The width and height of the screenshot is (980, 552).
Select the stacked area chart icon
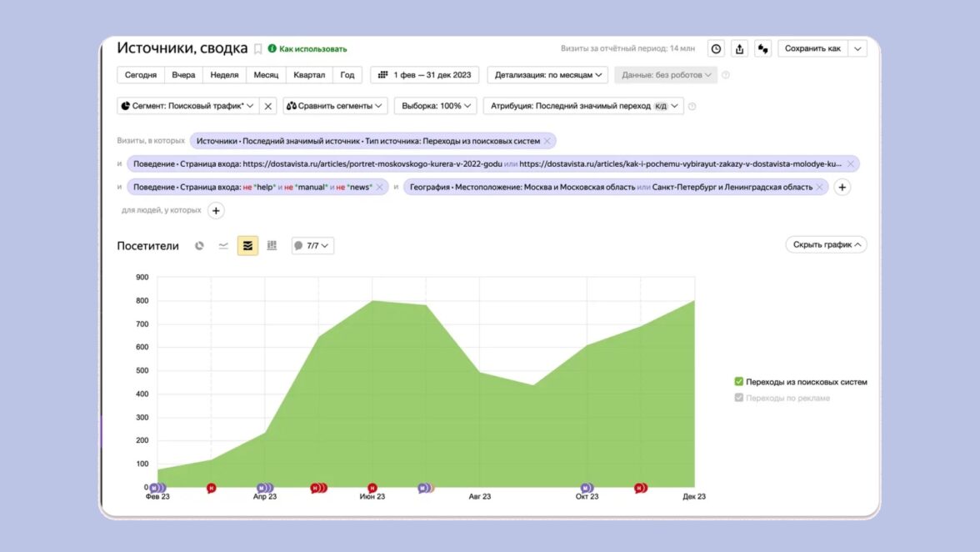click(247, 246)
